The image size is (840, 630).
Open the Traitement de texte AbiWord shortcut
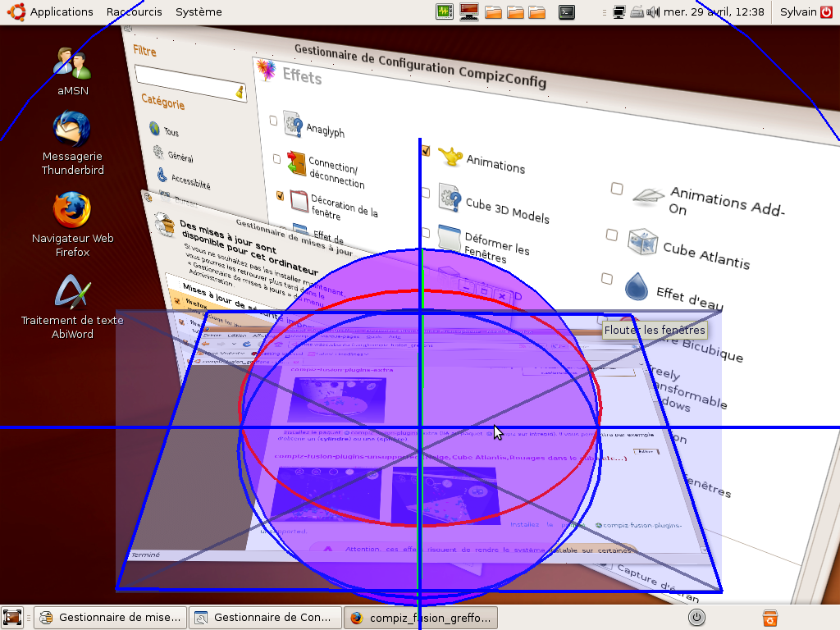pos(72,292)
